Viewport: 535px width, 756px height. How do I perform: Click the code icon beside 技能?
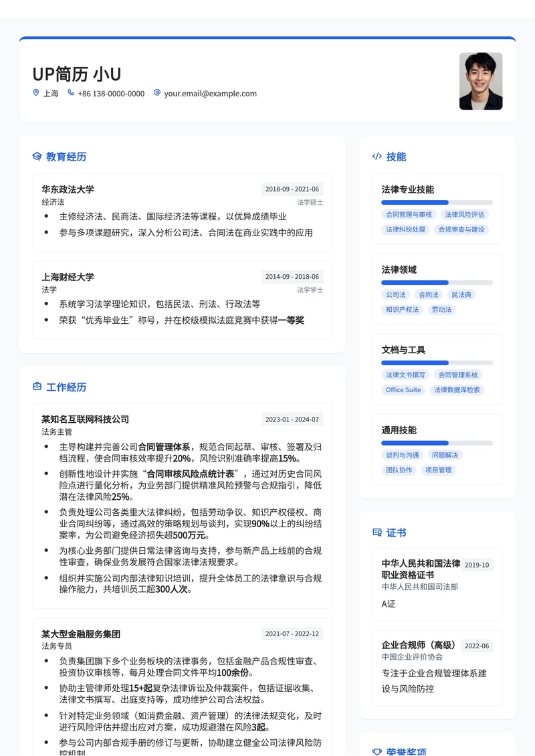tap(377, 157)
